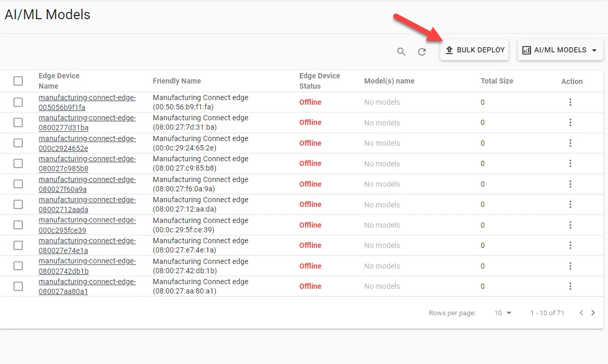This screenshot has height=364, width=608.
Task: Click the Edge Device Name column header
Action: pos(59,81)
